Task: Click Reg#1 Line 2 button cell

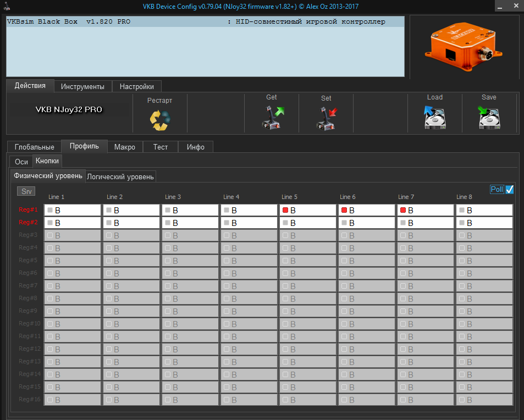Action: point(131,210)
